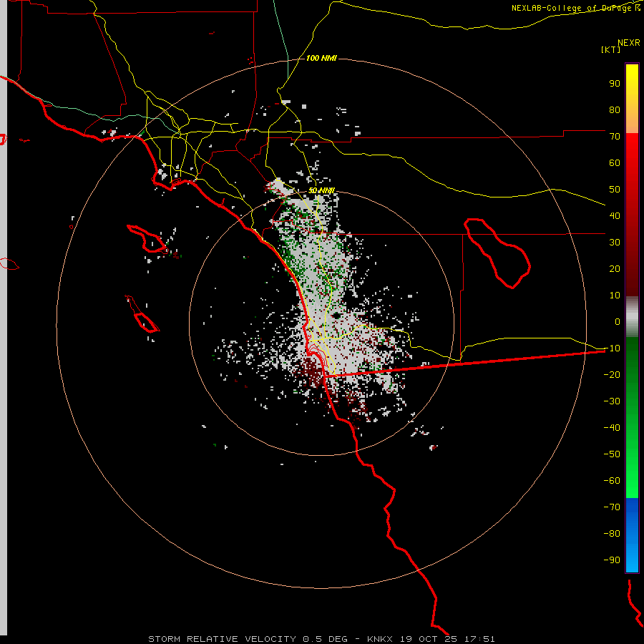Viewport: 644px width, 644px height.
Task: Click the [KT] units label above the color scale
Action: pyautogui.click(x=611, y=49)
